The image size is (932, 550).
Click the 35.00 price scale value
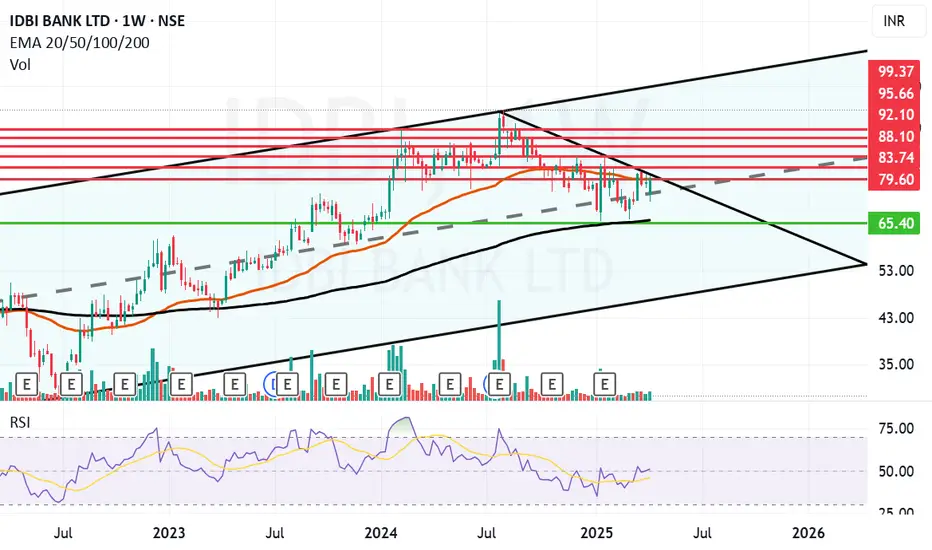point(896,364)
